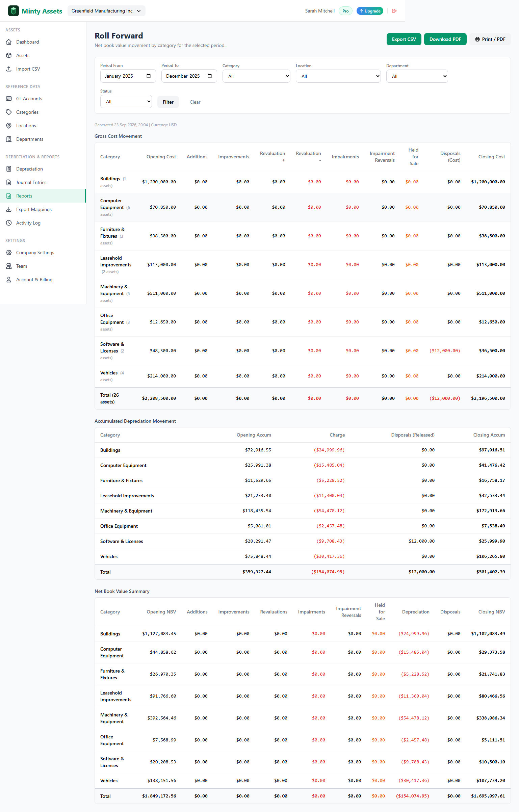Click the Closing NBV total $1,695,097.61

[488, 796]
